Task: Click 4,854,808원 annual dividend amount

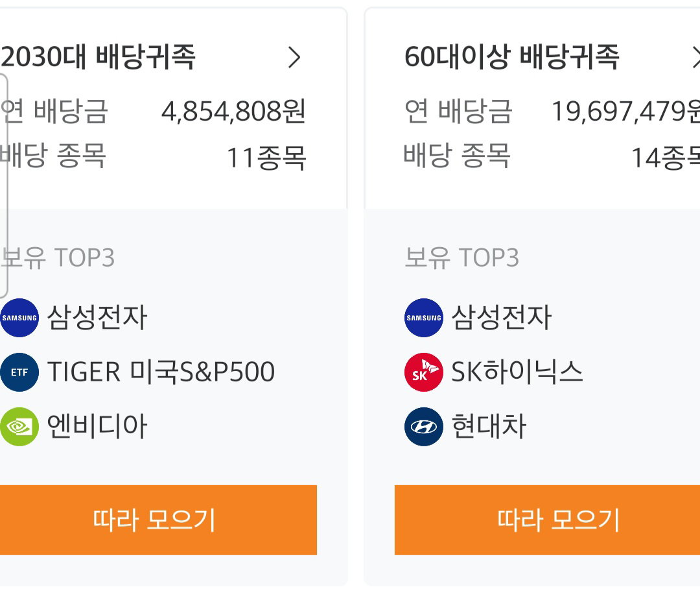Action: (x=233, y=111)
